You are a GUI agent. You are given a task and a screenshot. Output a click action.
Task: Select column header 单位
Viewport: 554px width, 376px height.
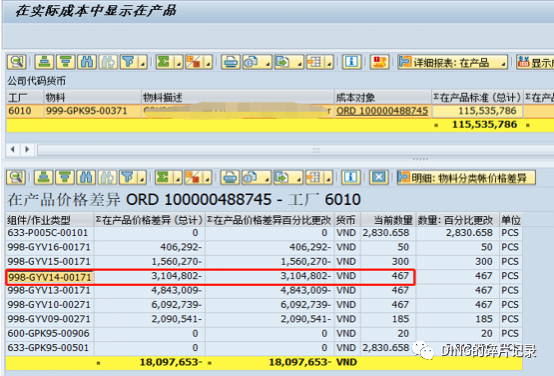click(x=511, y=220)
